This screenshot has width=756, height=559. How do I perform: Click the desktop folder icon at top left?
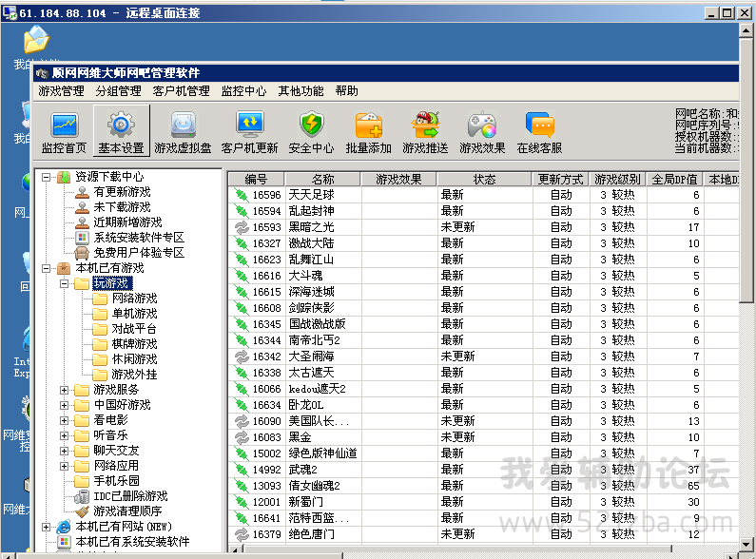click(37, 40)
